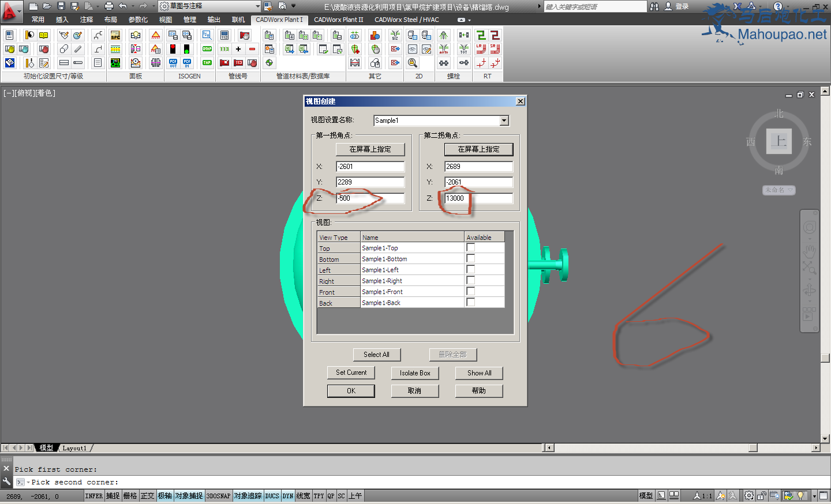Image resolution: width=831 pixels, height=504 pixels.
Task: Click the 上 top face of ViewCube
Action: (x=779, y=141)
